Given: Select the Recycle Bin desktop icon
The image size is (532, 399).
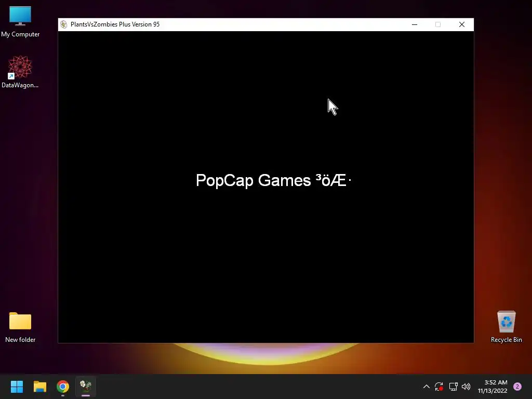Looking at the screenshot, I should point(506,327).
